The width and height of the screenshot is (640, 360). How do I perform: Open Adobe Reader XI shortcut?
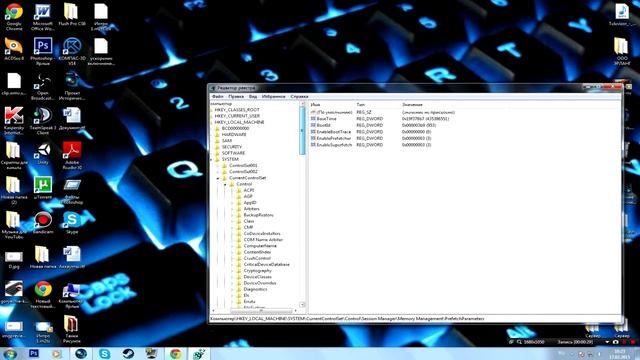72,156
